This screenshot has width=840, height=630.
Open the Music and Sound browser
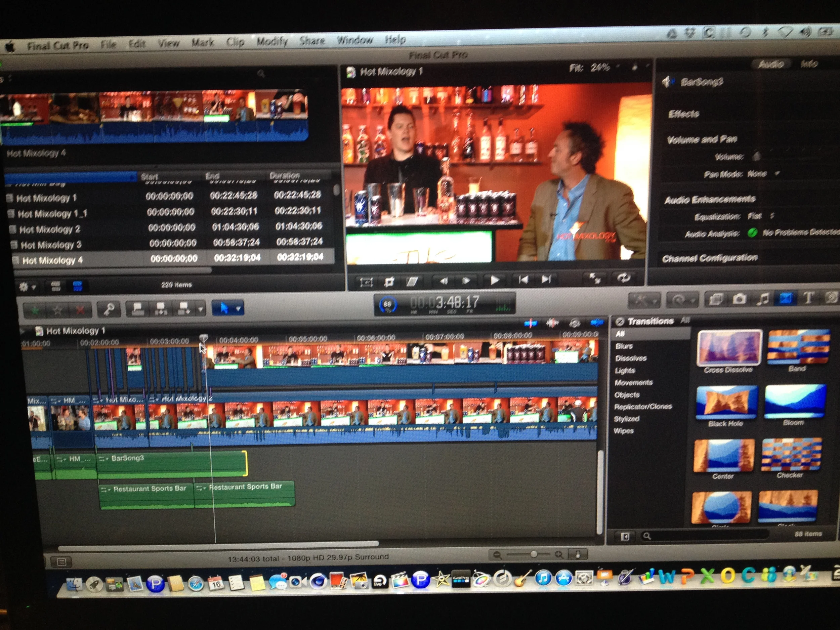pos(762,300)
